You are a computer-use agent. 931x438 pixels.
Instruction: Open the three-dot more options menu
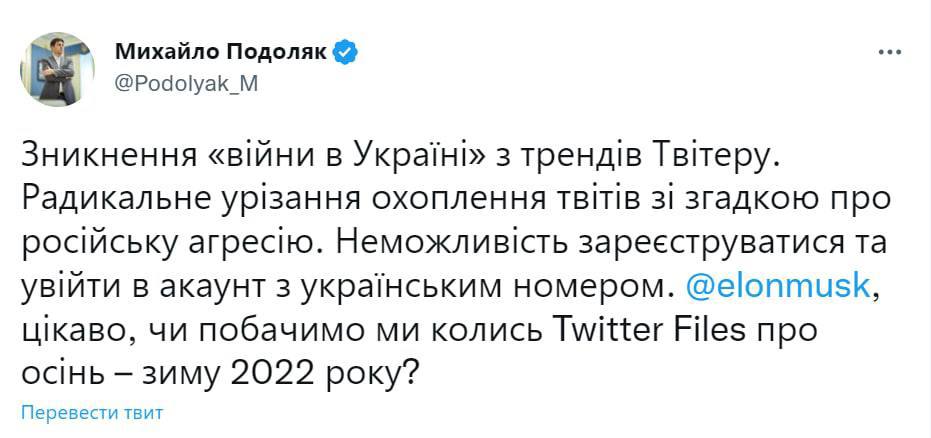(889, 53)
